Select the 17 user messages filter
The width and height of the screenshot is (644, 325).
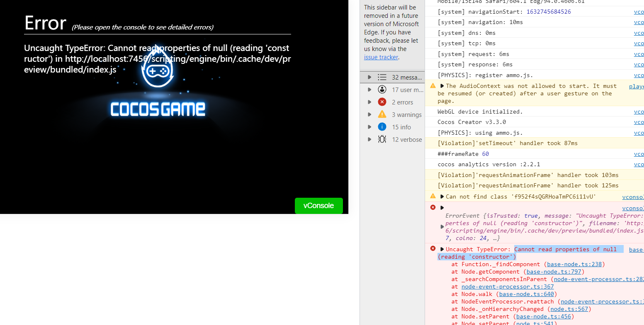[392, 90]
